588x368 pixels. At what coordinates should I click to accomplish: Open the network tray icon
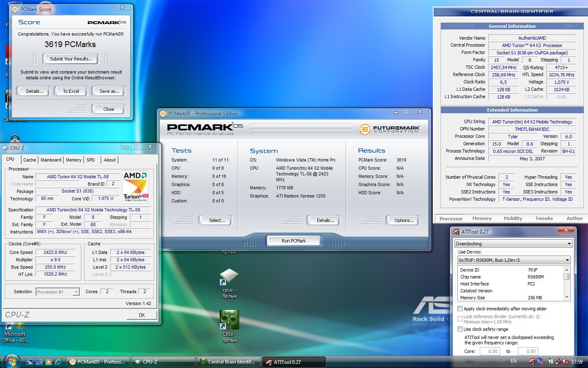[x=557, y=361]
